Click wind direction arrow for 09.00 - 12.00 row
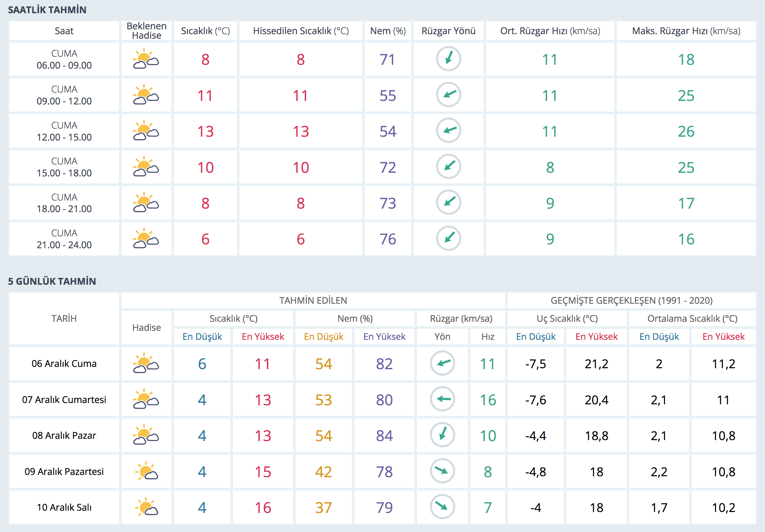 pos(448,94)
